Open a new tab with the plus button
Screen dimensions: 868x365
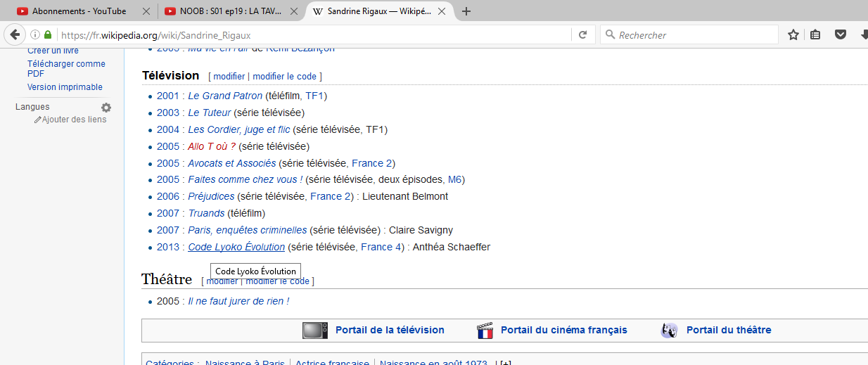point(466,11)
